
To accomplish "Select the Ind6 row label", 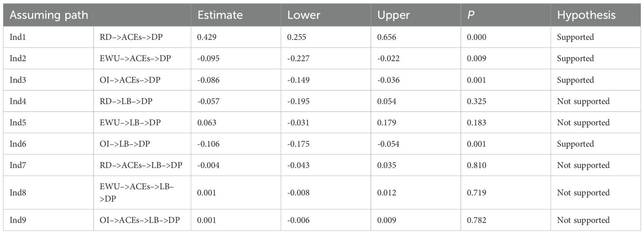I will tap(18, 144).
